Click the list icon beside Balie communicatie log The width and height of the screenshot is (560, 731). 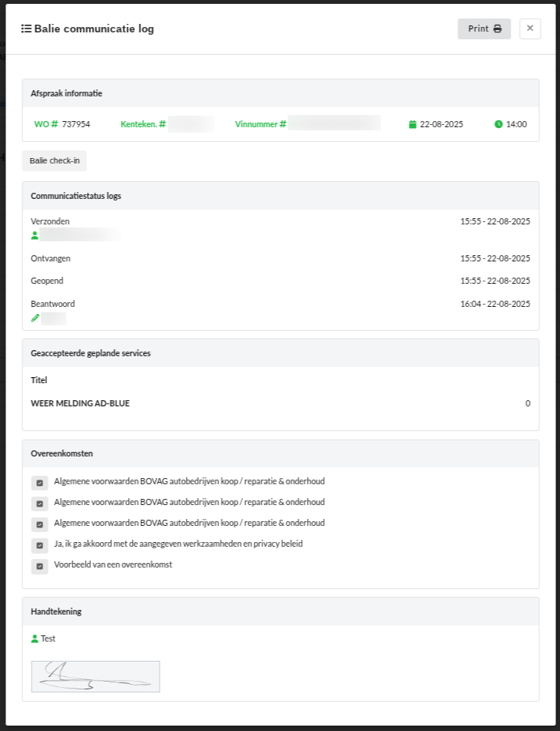tap(26, 29)
